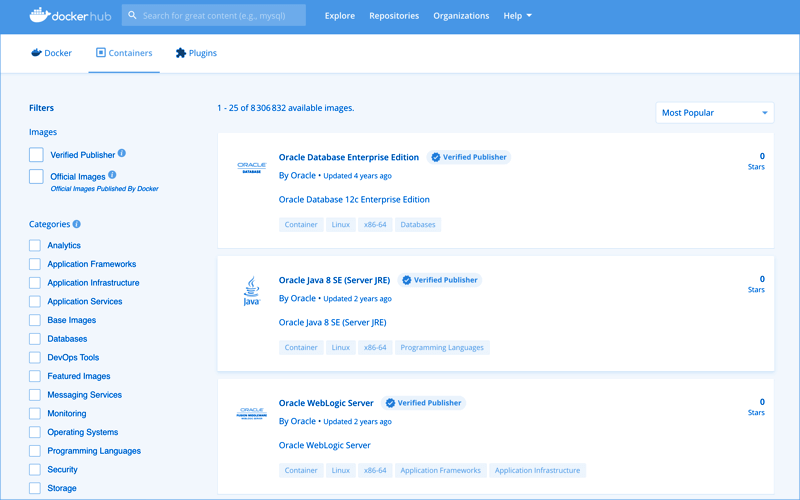Click the Categories info icon
The width and height of the screenshot is (800, 500).
[x=77, y=225]
